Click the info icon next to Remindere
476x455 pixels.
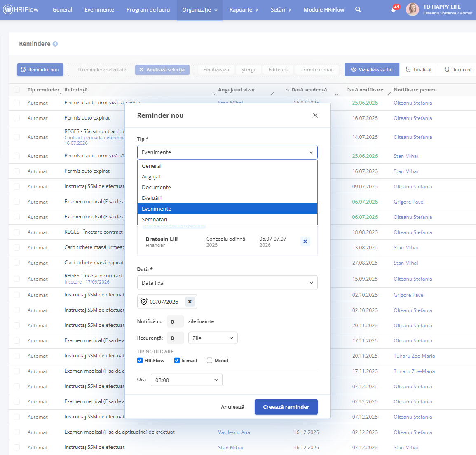[x=55, y=44]
